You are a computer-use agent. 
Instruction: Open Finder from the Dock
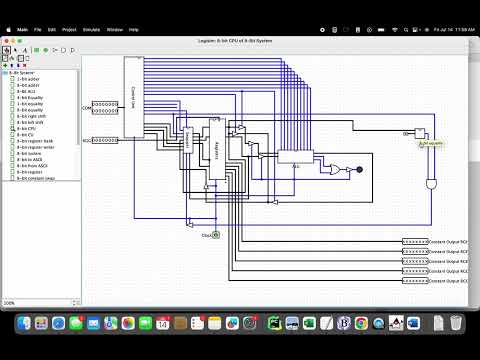pyautogui.click(x=24, y=323)
